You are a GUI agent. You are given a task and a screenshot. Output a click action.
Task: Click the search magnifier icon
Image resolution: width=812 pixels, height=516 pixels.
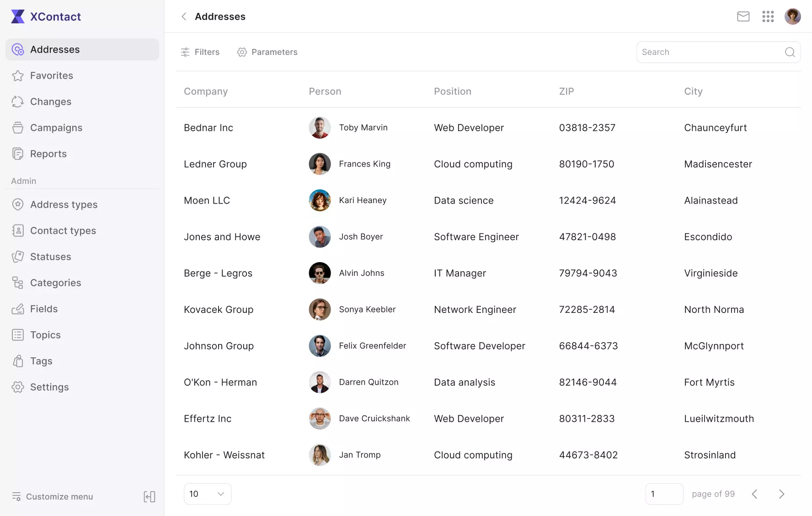point(790,52)
